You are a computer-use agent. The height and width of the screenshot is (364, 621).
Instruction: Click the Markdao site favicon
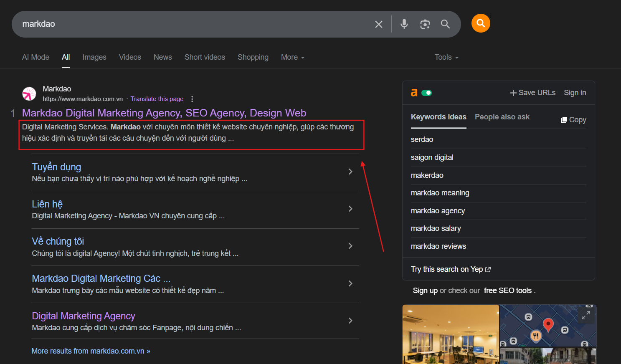[29, 94]
